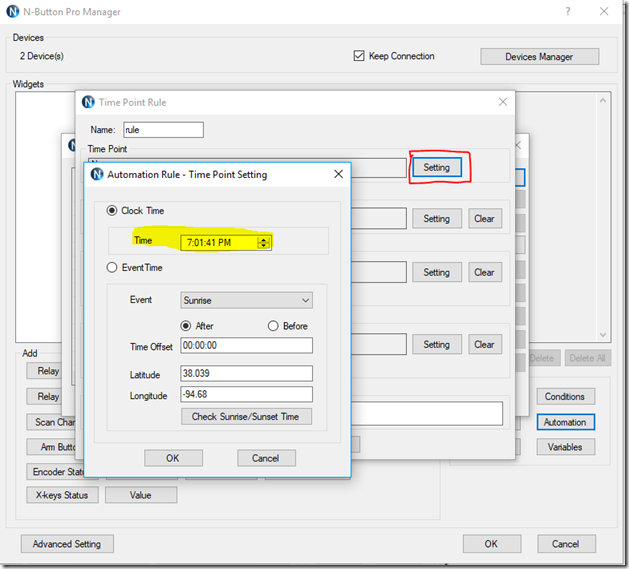Click the widgets list scrollbar down arrow
This screenshot has height=569, width=629.
[603, 335]
